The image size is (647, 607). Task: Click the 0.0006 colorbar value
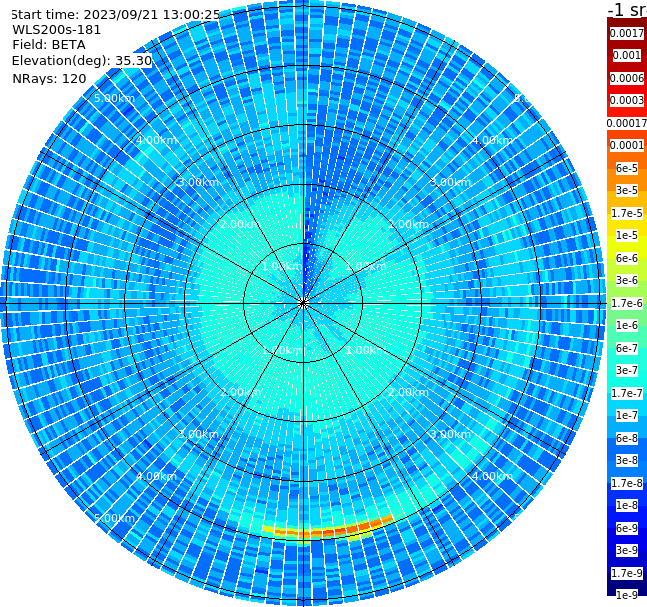pos(627,78)
